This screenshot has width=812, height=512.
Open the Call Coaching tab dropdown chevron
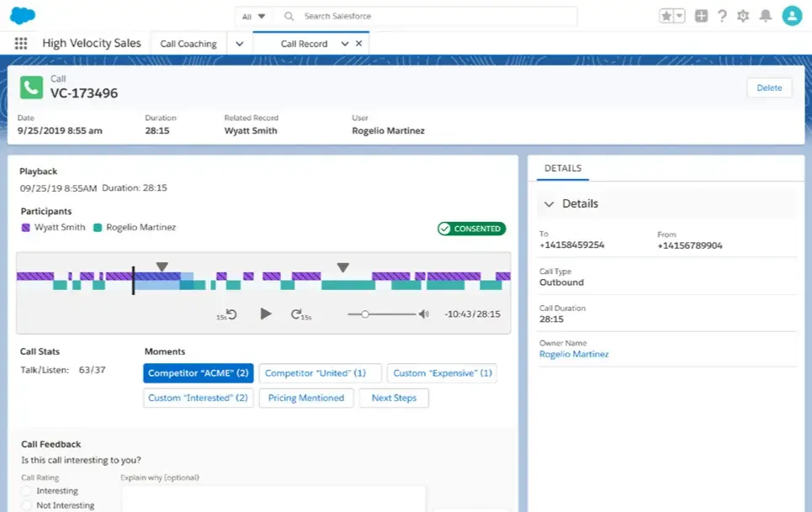point(239,44)
